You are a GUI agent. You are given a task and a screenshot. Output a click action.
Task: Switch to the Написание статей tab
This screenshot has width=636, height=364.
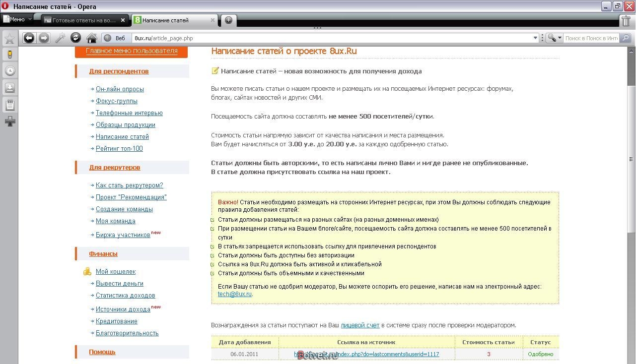(174, 20)
